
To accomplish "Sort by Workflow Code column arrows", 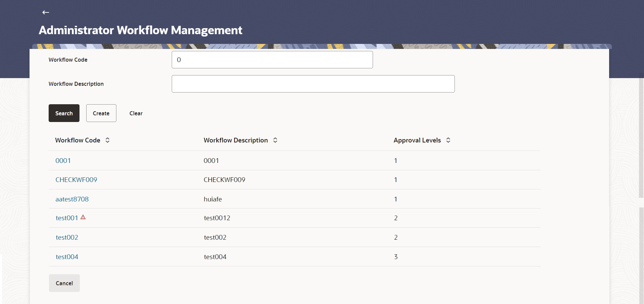I will (107, 140).
